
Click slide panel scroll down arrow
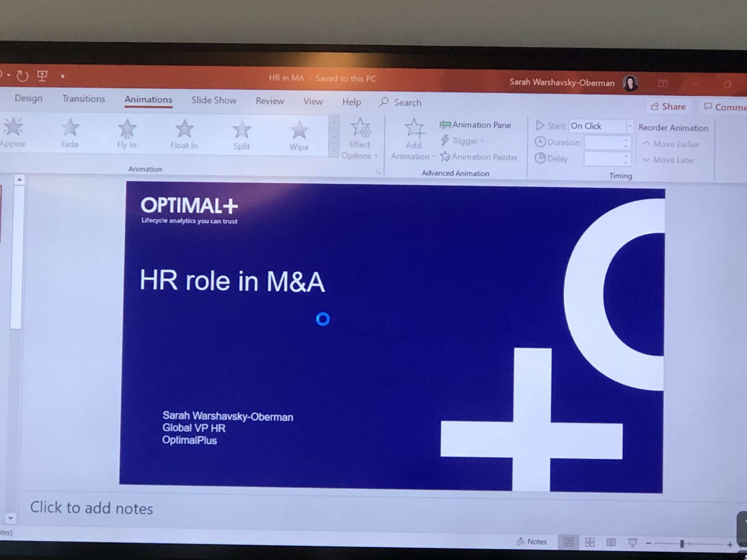[11, 518]
